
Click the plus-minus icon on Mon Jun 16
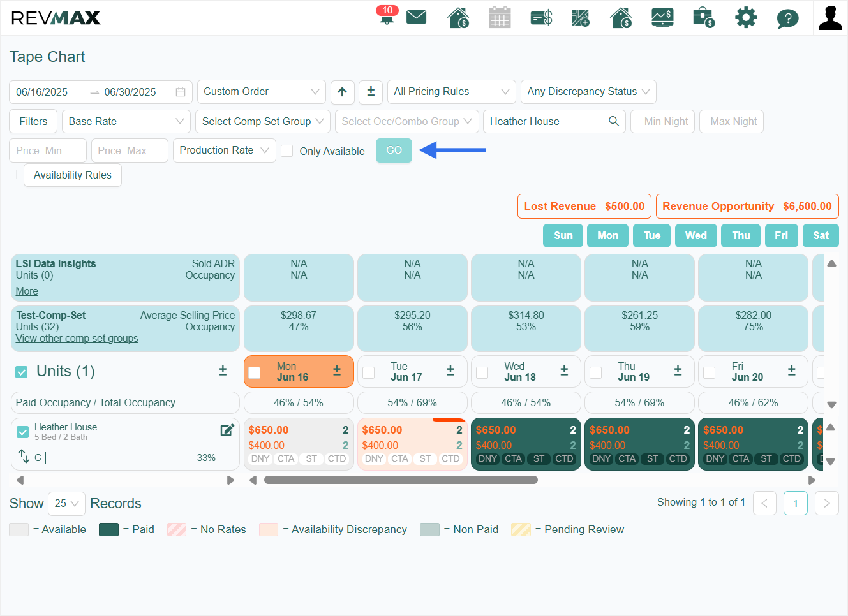coord(337,370)
